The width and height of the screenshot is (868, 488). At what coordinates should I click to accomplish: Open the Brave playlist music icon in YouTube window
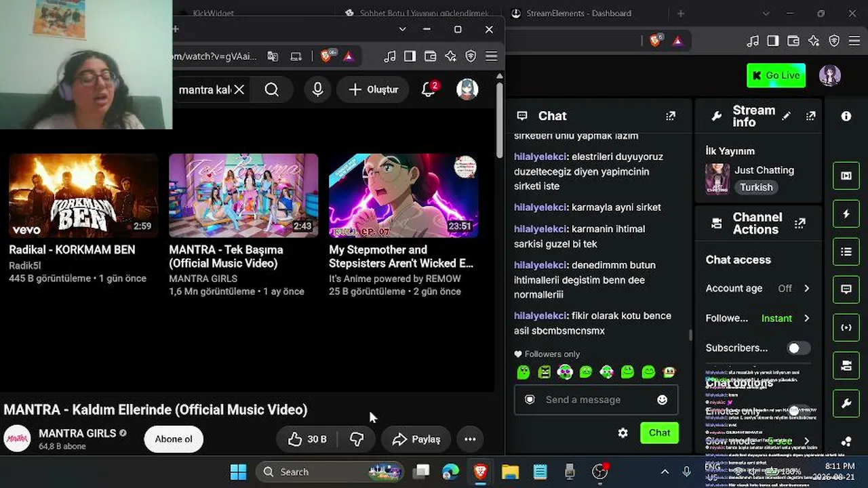tap(390, 56)
